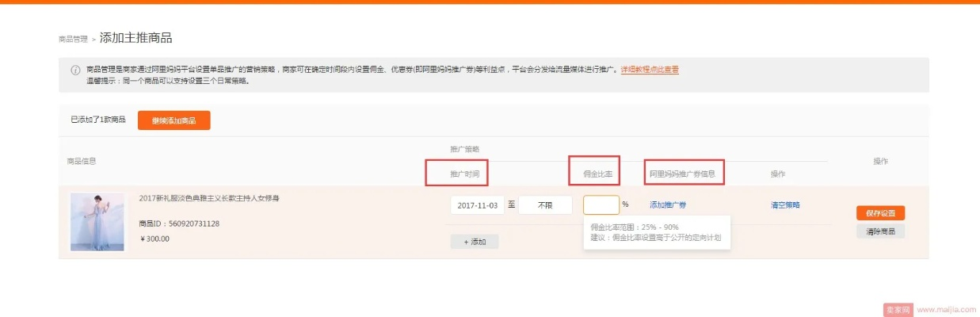Add a strategy row with + 添加
This screenshot has height=317, width=980.
point(475,242)
